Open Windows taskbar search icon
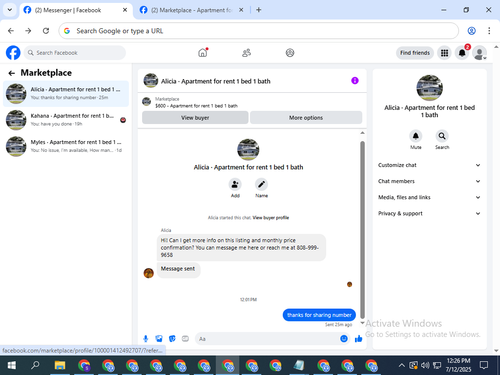Image resolution: width=500 pixels, height=375 pixels. point(35,366)
